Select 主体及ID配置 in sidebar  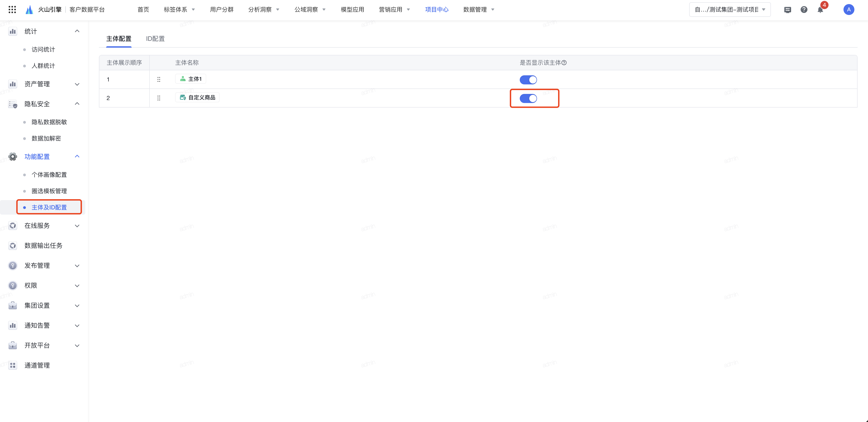[49, 207]
